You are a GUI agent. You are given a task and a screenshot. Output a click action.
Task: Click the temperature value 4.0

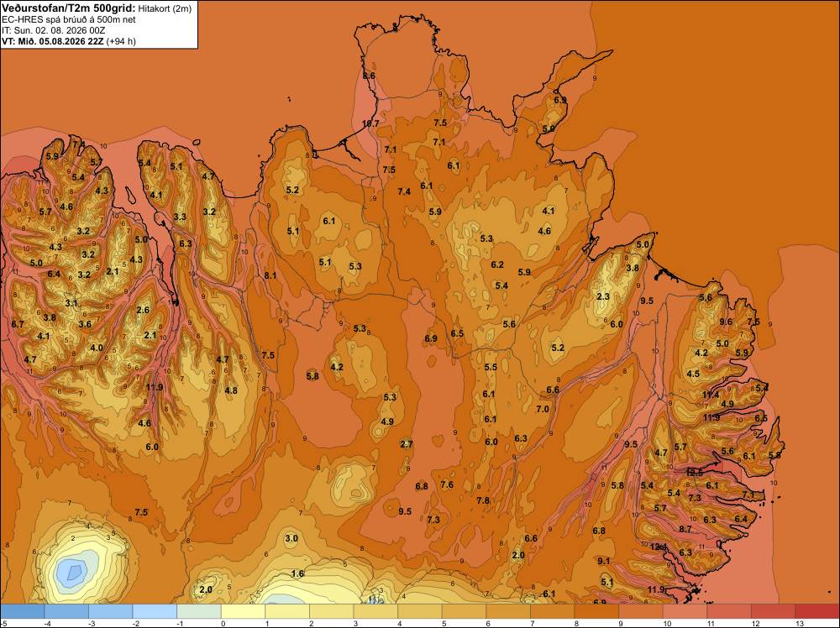[x=97, y=348]
